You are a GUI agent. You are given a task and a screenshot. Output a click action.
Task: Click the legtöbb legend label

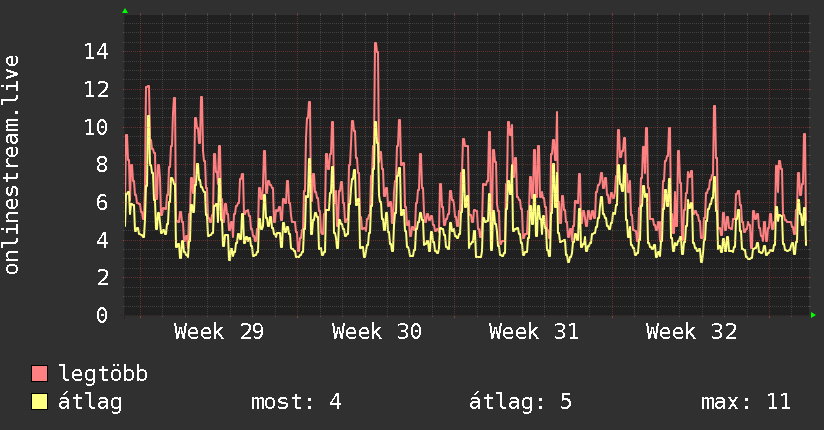point(103,373)
